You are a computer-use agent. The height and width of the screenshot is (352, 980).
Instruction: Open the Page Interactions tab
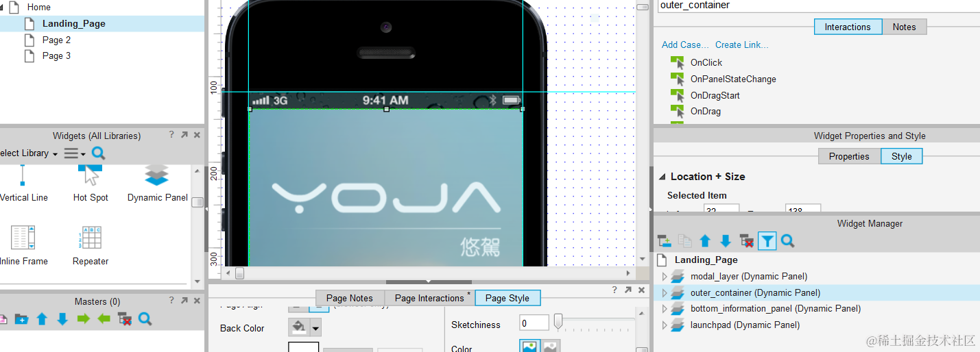pos(430,298)
